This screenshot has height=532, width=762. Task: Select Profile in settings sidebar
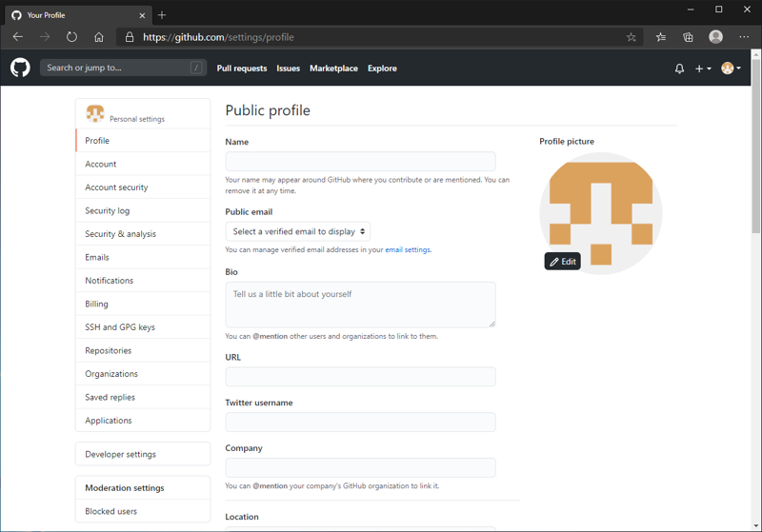(x=143, y=140)
